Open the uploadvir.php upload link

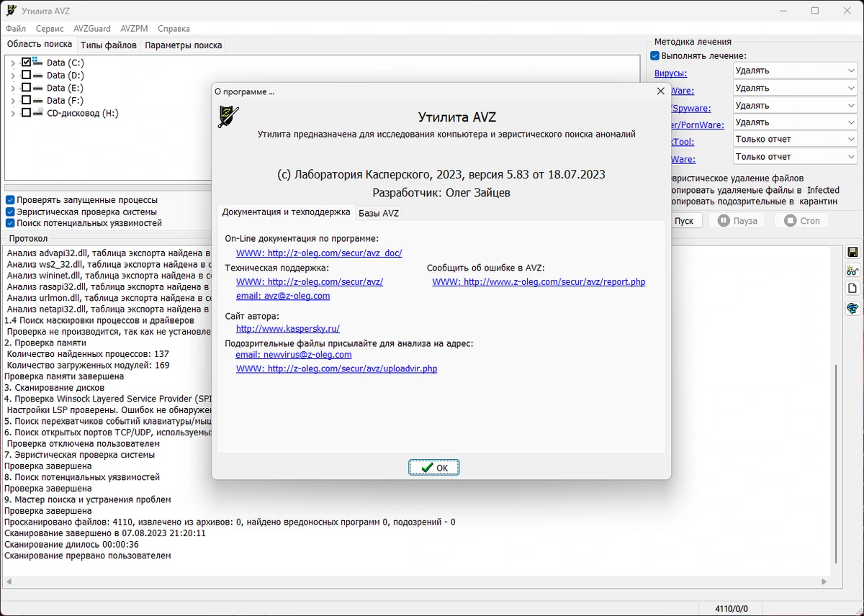point(336,368)
